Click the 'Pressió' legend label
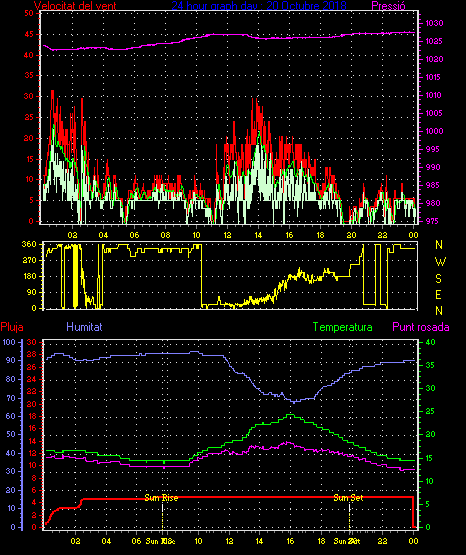466x555 pixels. pos(388,5)
